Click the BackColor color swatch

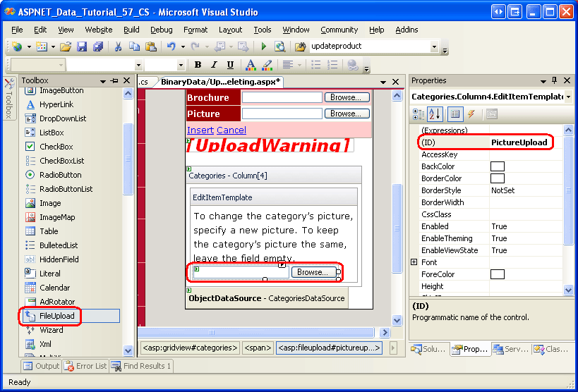[x=498, y=166]
